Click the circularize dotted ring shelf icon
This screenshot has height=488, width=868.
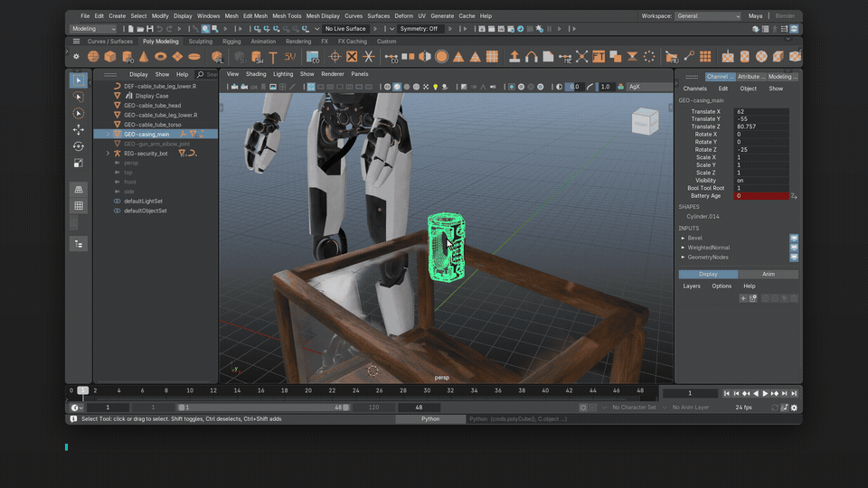649,56
